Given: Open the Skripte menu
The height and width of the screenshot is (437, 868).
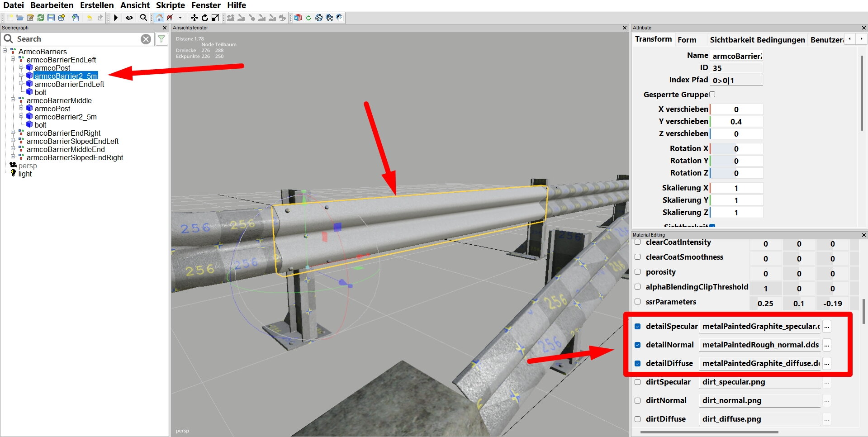Looking at the screenshot, I should coord(170,5).
